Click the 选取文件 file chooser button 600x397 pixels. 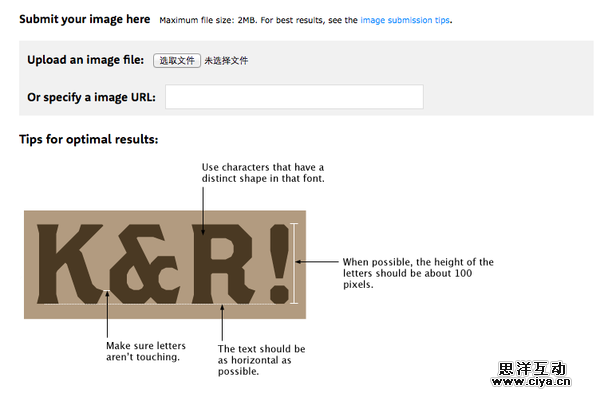click(177, 60)
